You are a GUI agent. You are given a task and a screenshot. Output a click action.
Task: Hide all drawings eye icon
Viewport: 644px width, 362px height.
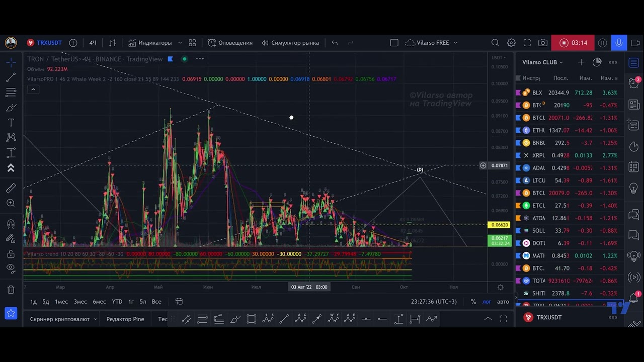click(x=11, y=269)
